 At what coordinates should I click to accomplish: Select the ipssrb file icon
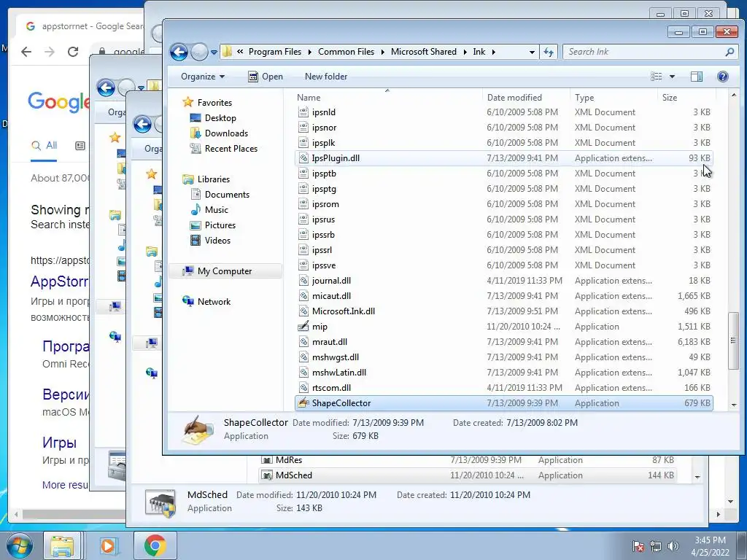(x=303, y=234)
